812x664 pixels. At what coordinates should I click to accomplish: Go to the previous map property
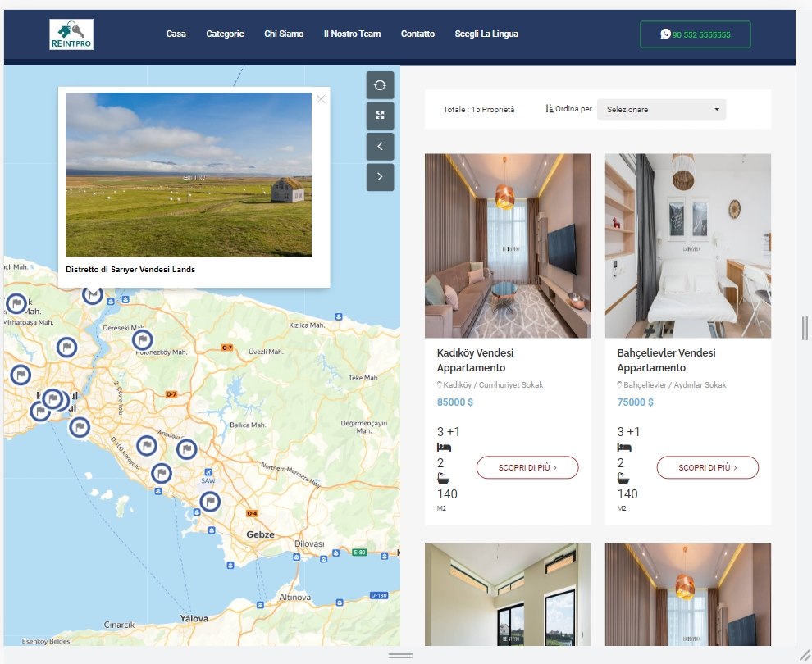[380, 147]
